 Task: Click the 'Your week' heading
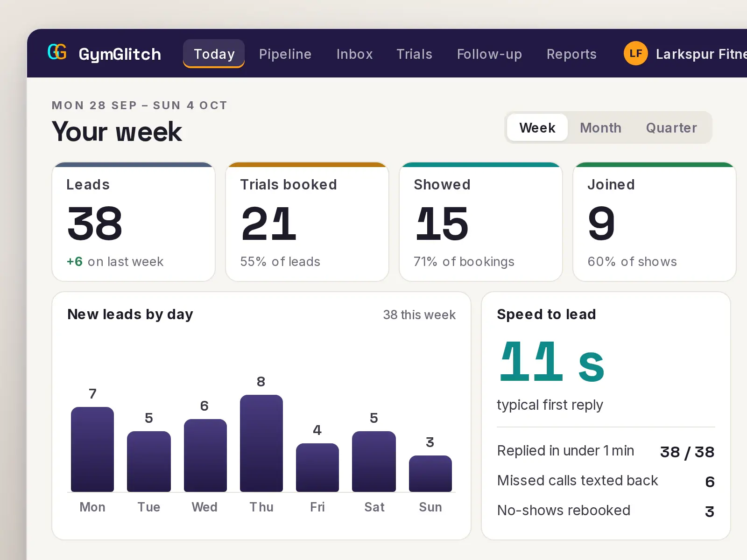point(117,131)
